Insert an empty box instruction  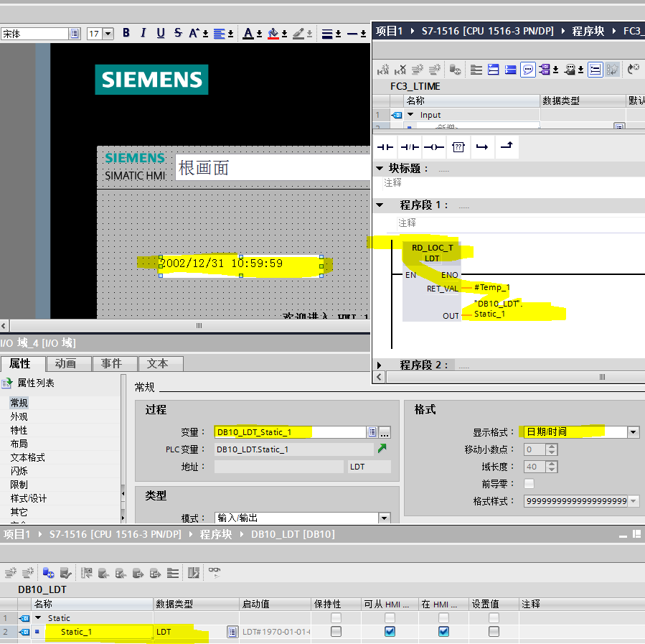click(x=458, y=147)
